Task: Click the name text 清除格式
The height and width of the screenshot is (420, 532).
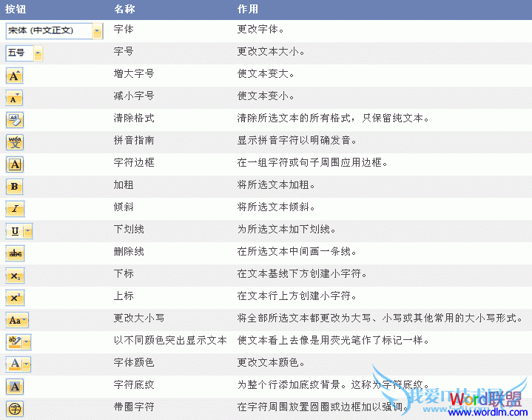Action: (x=134, y=118)
